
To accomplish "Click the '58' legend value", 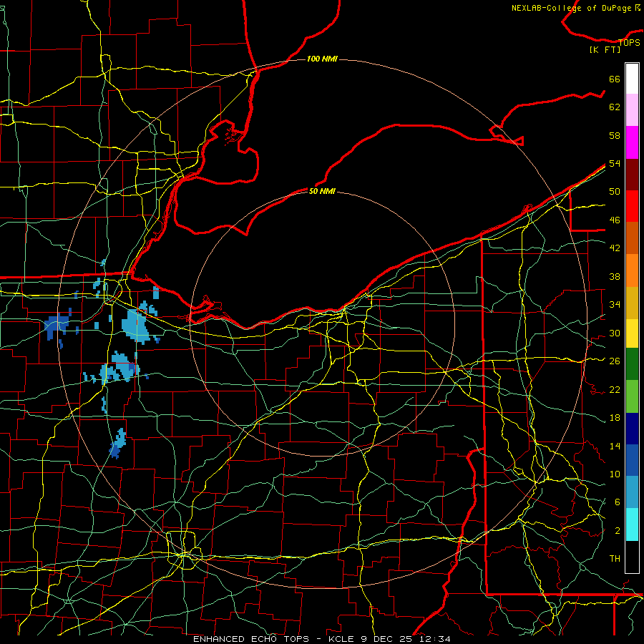I will pyautogui.click(x=615, y=135).
